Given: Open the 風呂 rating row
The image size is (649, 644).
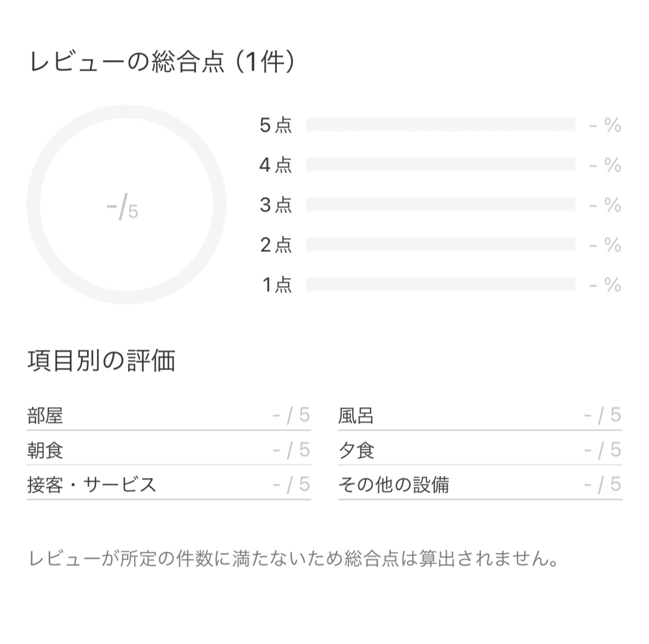Looking at the screenshot, I should [480, 415].
